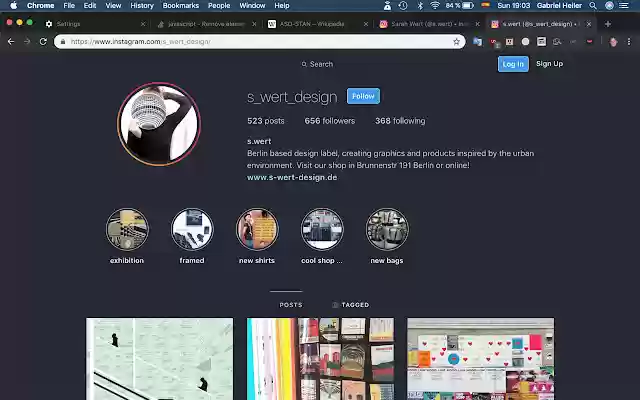
Task: Click the 368 following count
Action: tap(400, 121)
